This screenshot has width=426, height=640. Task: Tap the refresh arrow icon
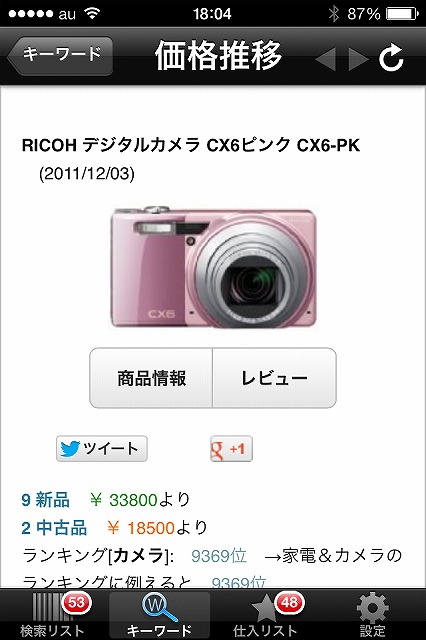391,58
